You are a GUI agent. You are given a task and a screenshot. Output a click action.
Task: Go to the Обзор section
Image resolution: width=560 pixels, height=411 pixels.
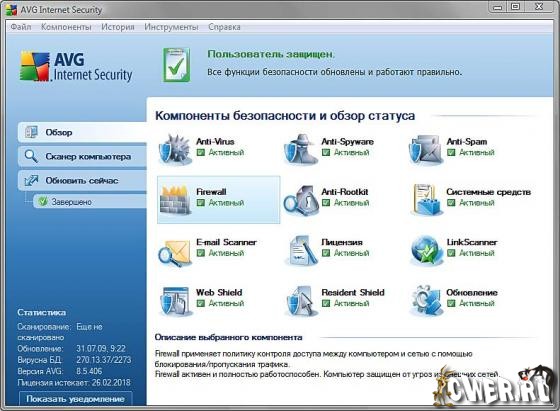click(82, 132)
